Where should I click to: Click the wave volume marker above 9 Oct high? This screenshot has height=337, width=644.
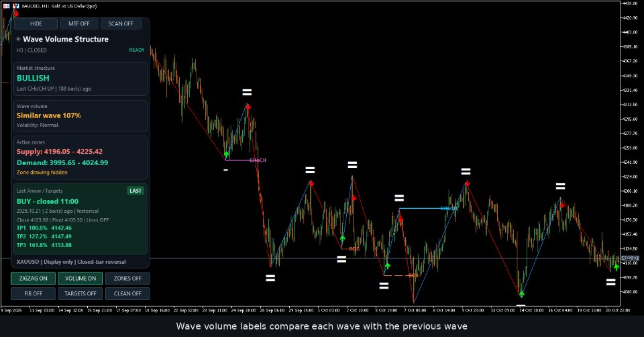tap(466, 171)
